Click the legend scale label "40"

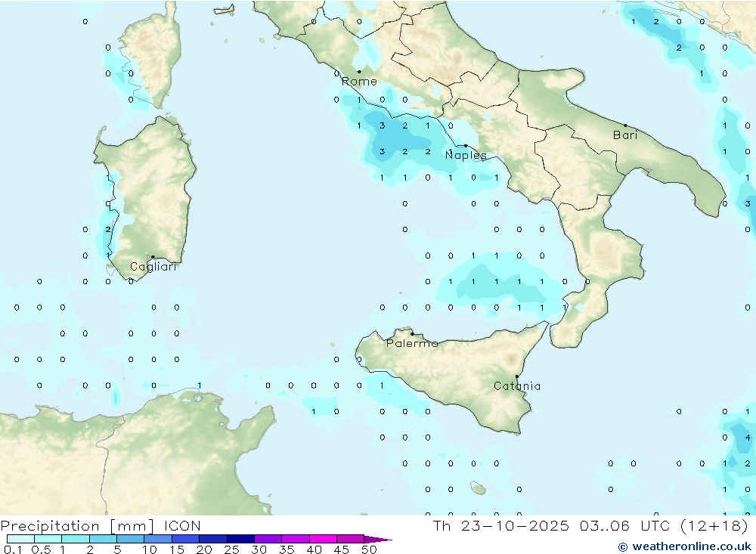point(314,549)
